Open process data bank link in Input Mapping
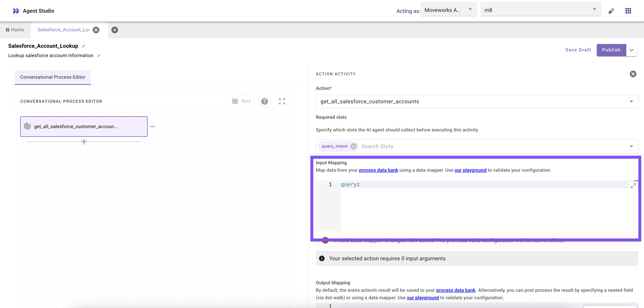The image size is (644, 308). pos(378,170)
